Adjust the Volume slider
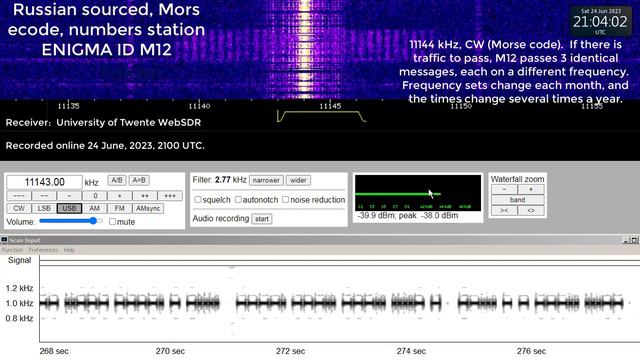The image size is (640, 360). 71,221
